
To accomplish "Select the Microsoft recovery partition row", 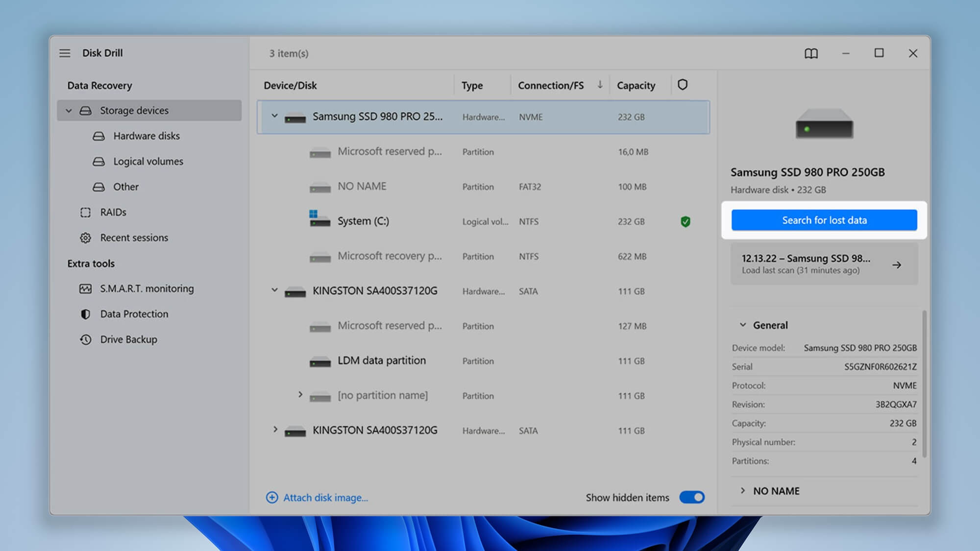I will point(483,257).
